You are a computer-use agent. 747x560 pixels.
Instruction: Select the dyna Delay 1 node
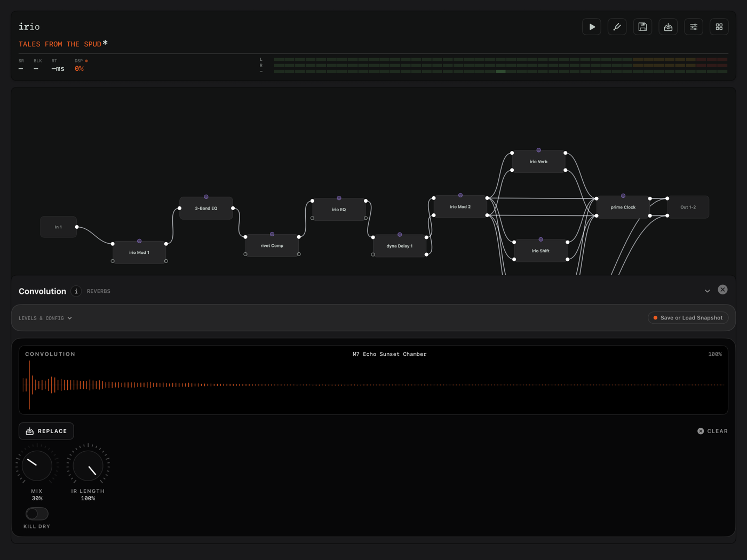click(x=400, y=246)
